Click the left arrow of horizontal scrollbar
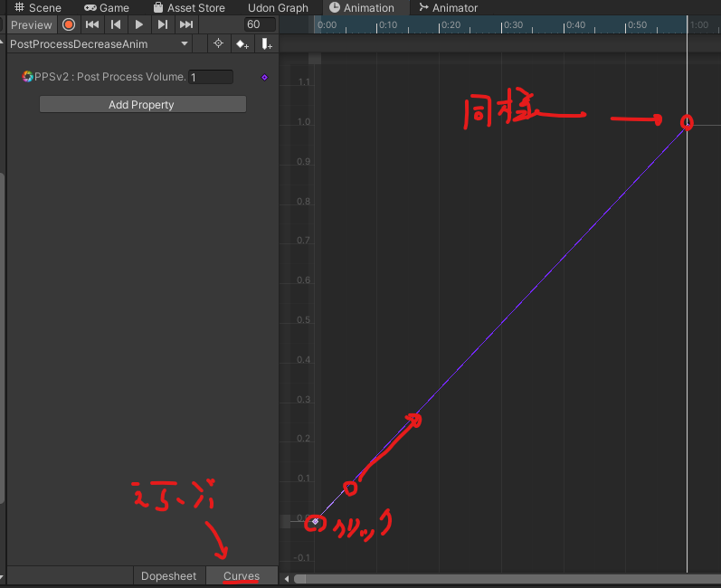The image size is (721, 588). tap(287, 579)
